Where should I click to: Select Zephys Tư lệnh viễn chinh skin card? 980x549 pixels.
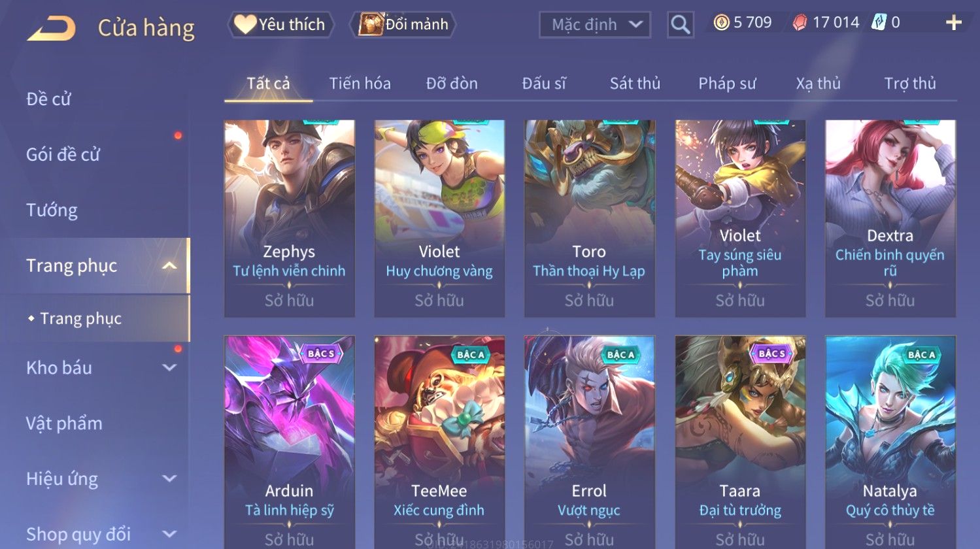pyautogui.click(x=289, y=218)
